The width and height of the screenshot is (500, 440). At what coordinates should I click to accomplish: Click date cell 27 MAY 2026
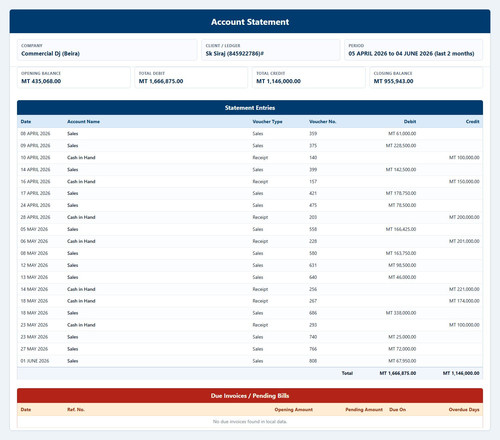tap(34, 349)
